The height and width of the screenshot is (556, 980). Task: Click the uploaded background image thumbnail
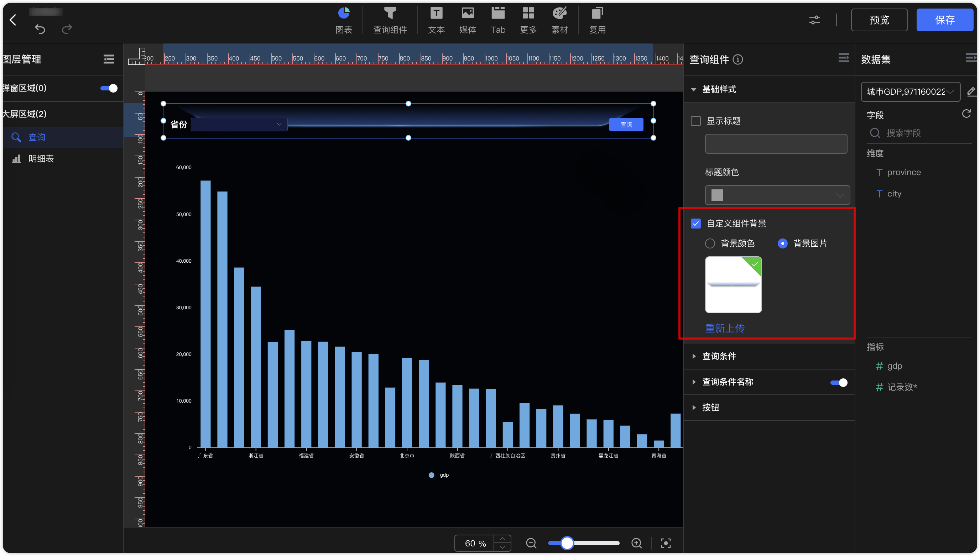(x=733, y=285)
